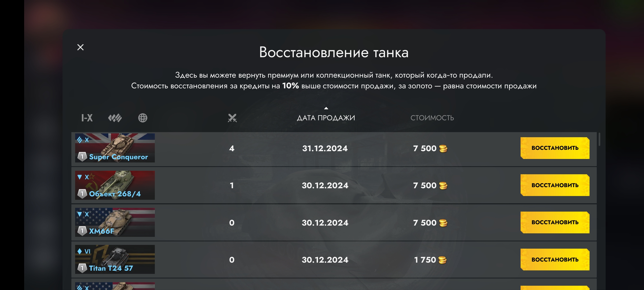Viewport: 644px width, 290px height.
Task: Open the nation globe filter
Action: pyautogui.click(x=143, y=118)
